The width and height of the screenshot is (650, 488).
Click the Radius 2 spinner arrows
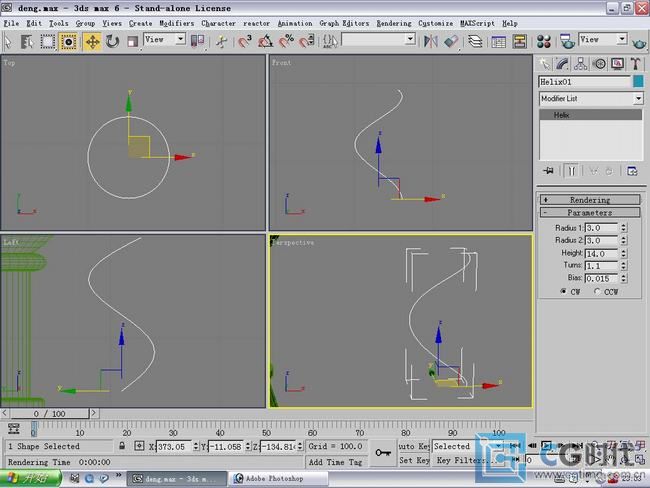(x=623, y=240)
